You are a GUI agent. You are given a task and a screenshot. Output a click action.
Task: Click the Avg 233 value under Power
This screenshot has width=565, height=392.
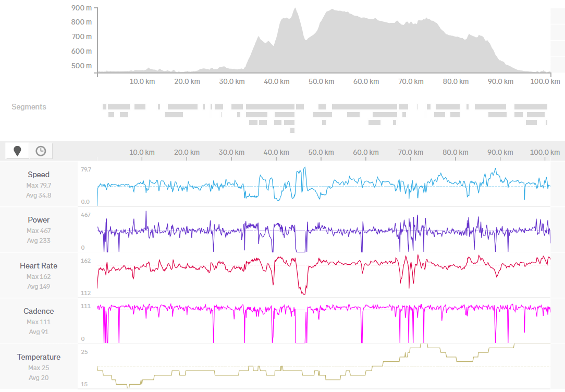(39, 241)
